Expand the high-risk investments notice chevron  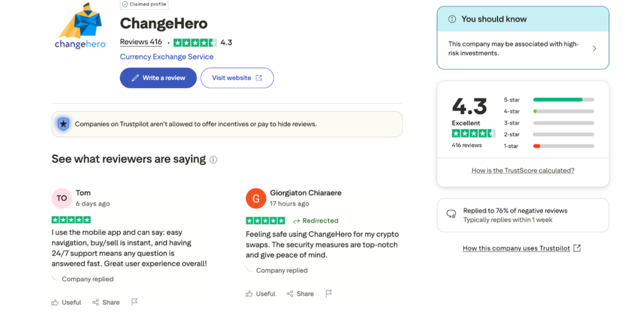(594, 49)
